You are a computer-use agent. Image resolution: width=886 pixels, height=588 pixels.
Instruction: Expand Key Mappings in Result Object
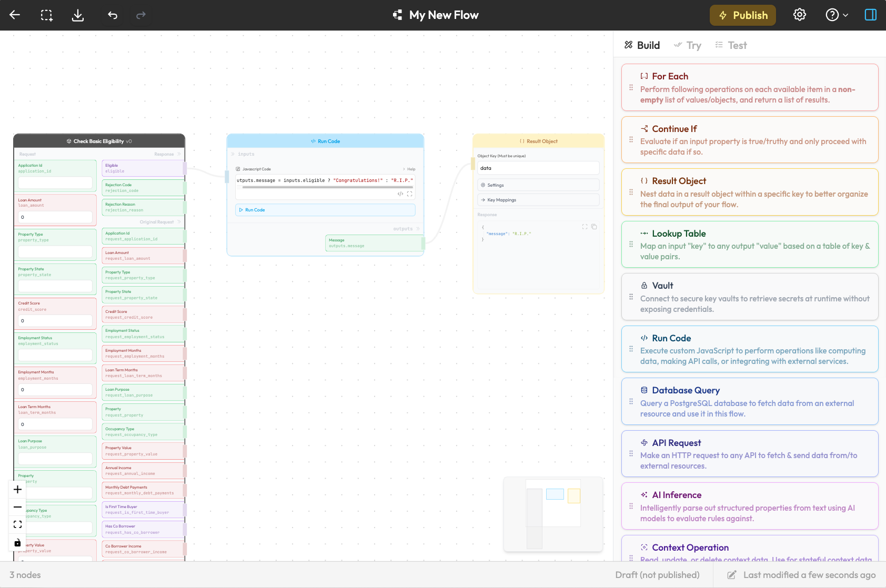pyautogui.click(x=538, y=200)
